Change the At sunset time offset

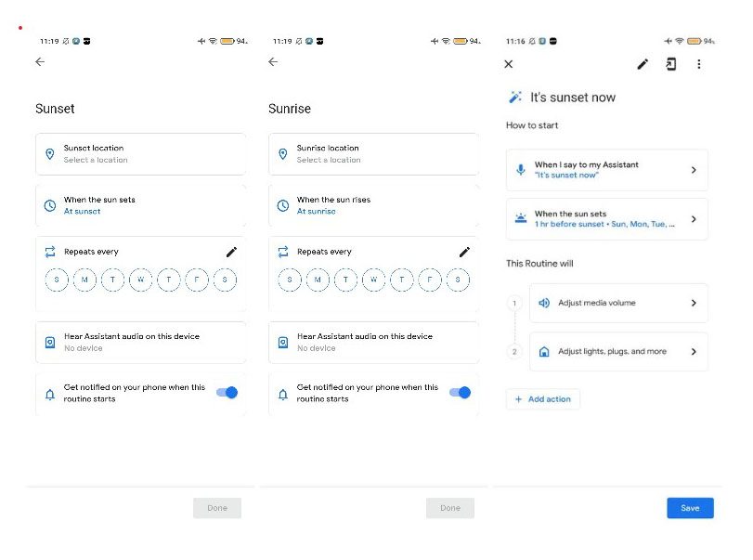tap(141, 205)
